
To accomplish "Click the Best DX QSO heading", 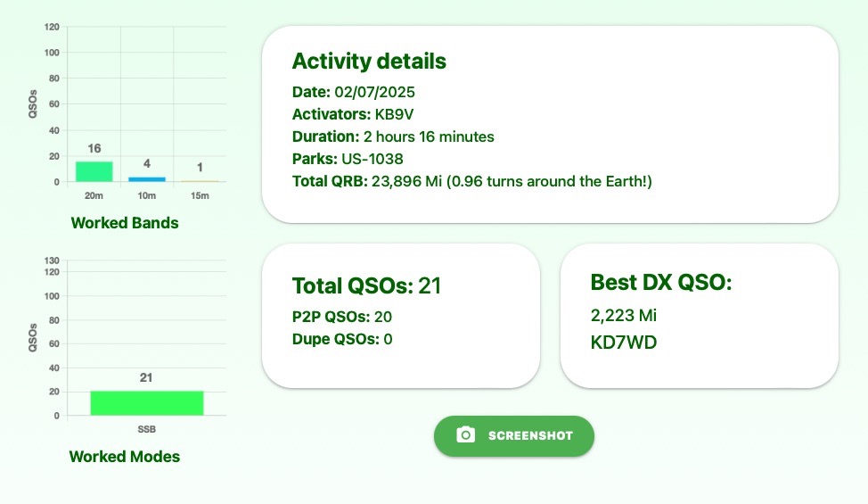I will pos(660,283).
